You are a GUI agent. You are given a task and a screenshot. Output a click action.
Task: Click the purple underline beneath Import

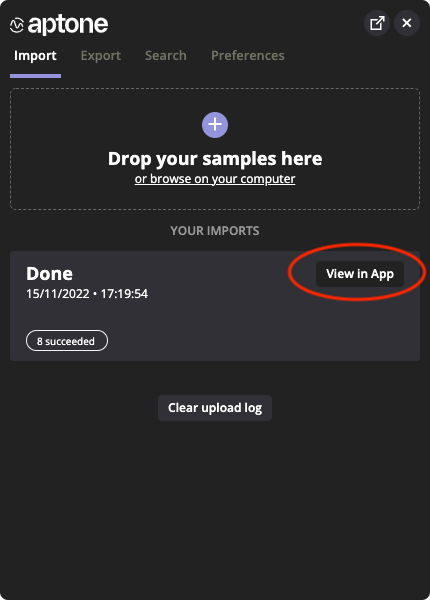pyautogui.click(x=36, y=76)
